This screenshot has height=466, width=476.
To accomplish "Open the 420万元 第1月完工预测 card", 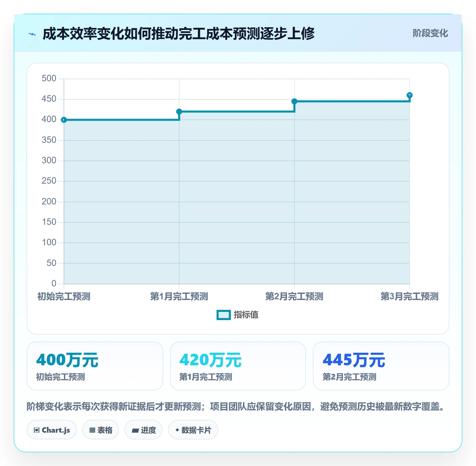I will pyautogui.click(x=238, y=366).
